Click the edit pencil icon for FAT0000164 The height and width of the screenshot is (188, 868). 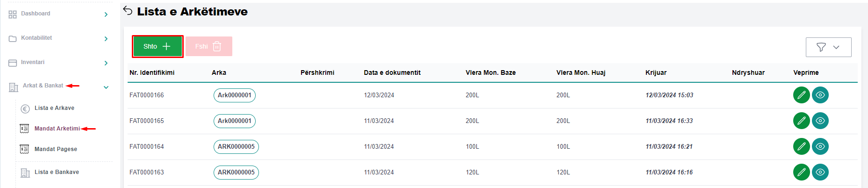click(801, 146)
